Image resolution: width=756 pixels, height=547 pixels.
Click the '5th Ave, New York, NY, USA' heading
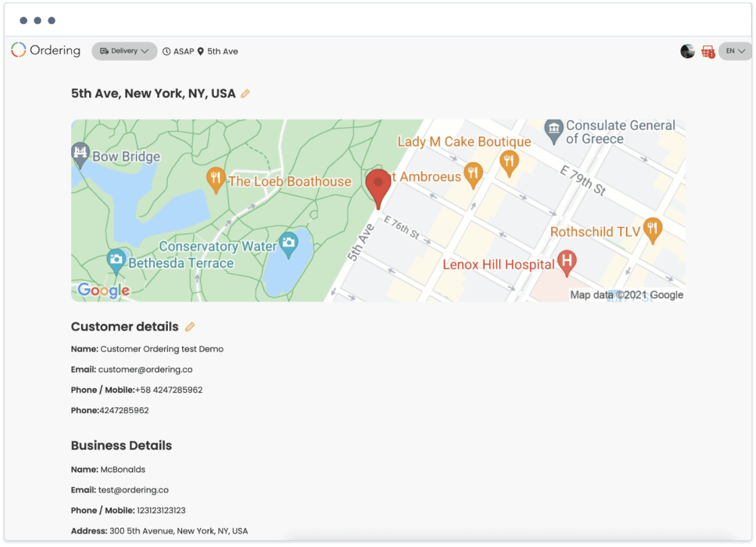click(153, 94)
